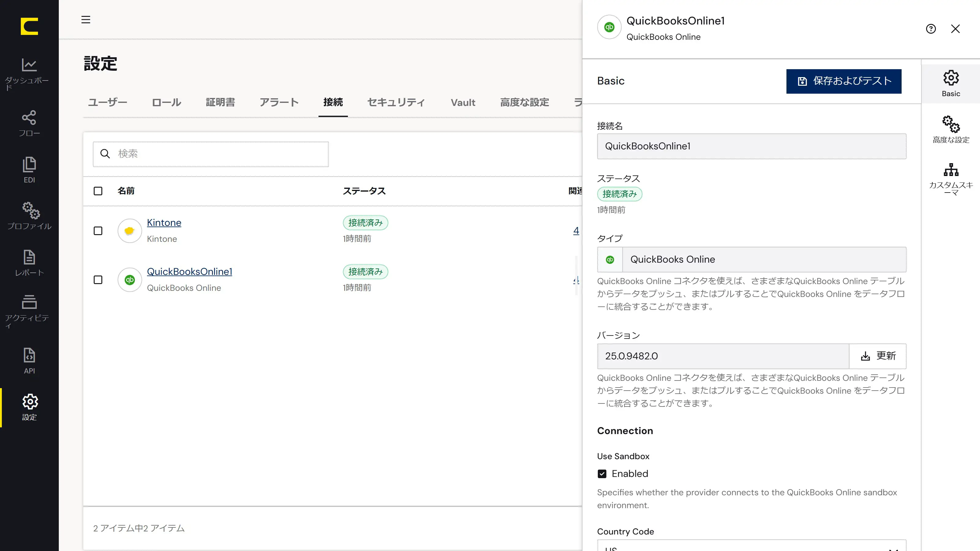Sort by ステータス column header
The width and height of the screenshot is (980, 551).
click(364, 191)
